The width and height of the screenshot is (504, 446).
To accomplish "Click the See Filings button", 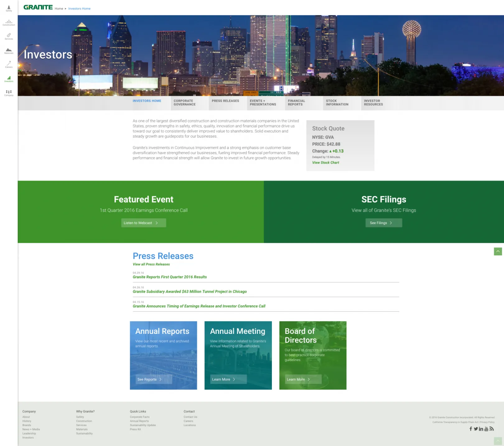I will point(384,223).
